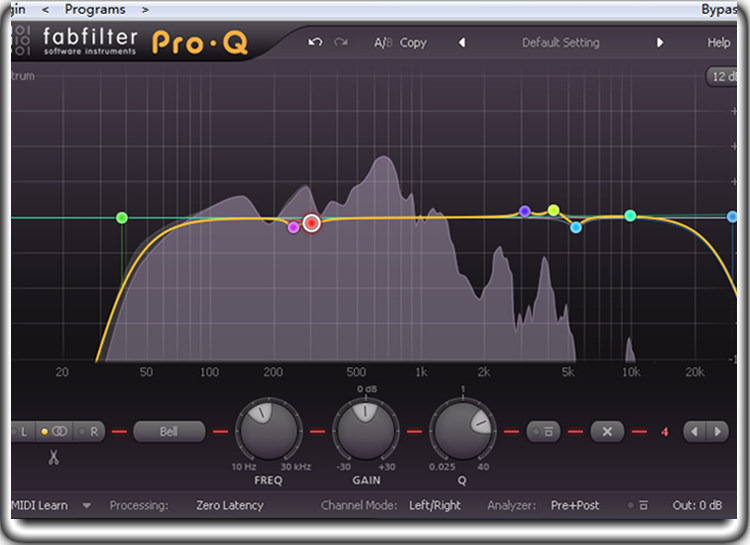The image size is (750, 545).
Task: Click the MIDI Learn button
Action: click(40, 505)
